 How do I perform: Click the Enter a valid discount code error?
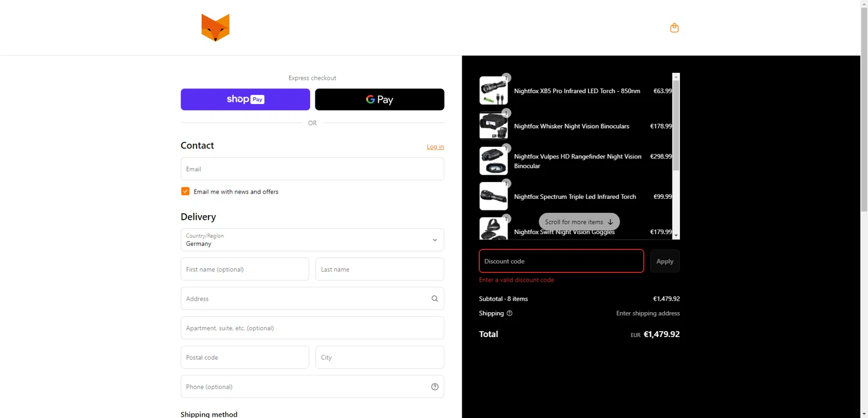point(517,280)
